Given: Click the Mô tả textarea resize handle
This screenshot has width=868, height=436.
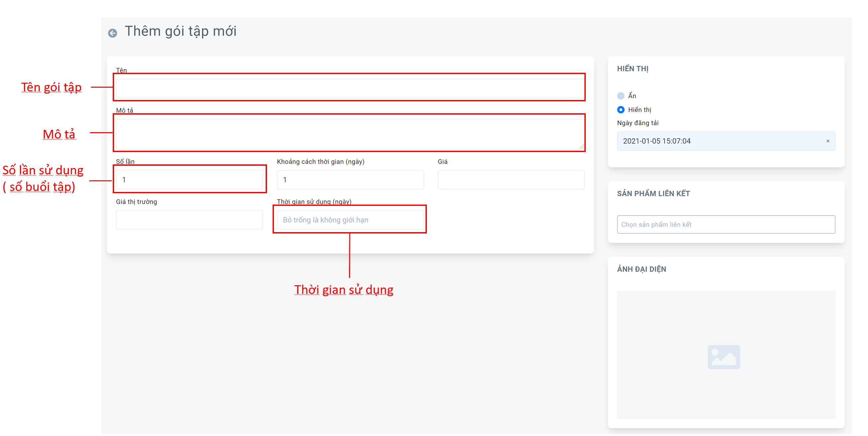Looking at the screenshot, I should [581, 146].
